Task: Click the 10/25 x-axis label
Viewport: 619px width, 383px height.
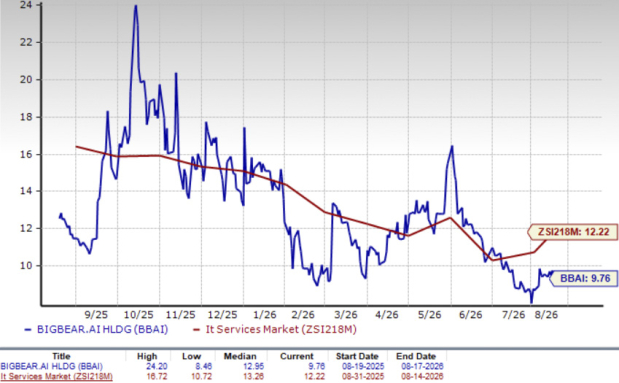Action: (x=139, y=315)
